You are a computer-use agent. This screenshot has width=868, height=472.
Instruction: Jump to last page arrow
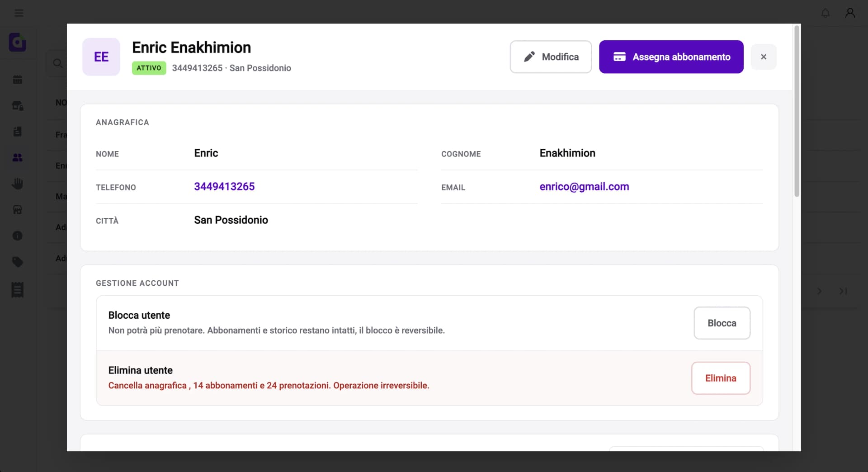coord(843,291)
